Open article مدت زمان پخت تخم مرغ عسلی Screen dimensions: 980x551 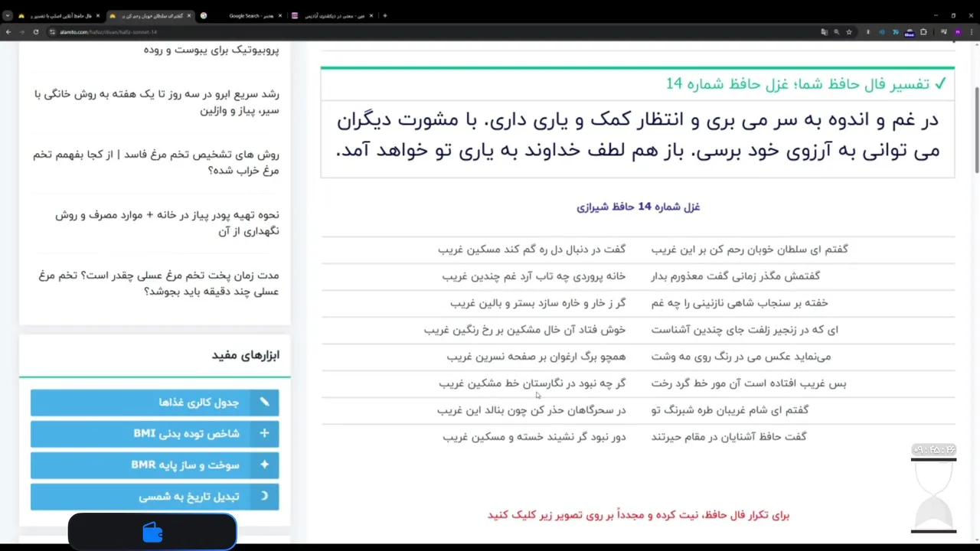158,283
